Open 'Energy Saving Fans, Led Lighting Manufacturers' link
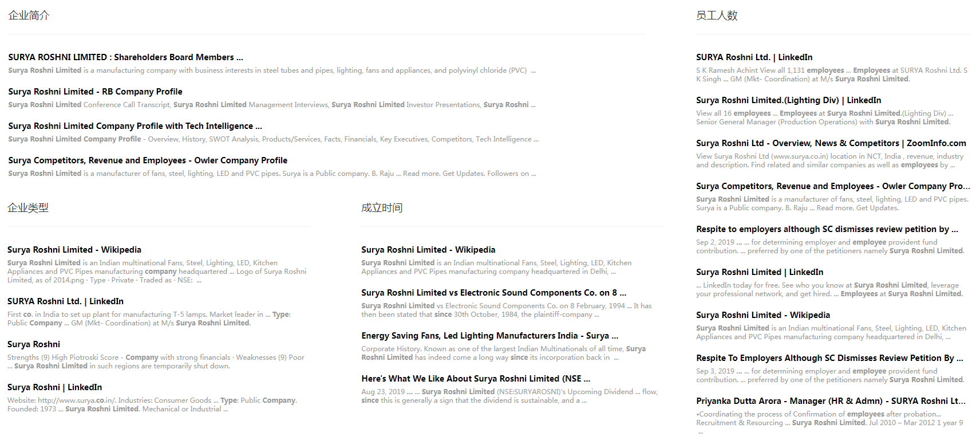 (x=489, y=336)
